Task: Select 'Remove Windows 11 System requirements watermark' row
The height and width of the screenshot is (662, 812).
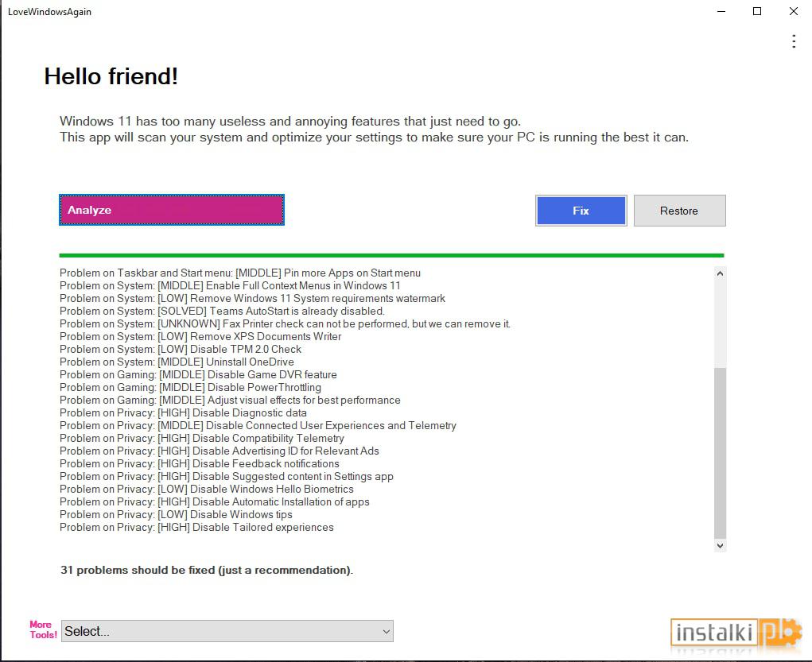Action: (252, 298)
